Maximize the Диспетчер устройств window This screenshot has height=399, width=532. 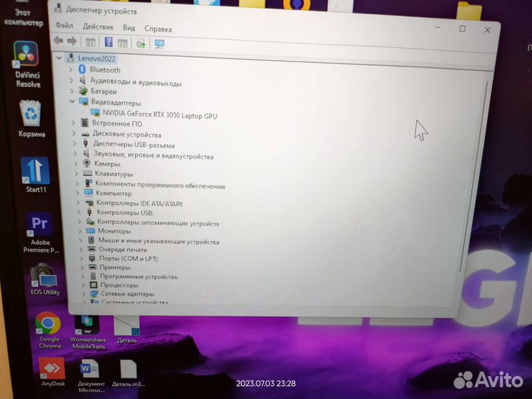point(462,29)
